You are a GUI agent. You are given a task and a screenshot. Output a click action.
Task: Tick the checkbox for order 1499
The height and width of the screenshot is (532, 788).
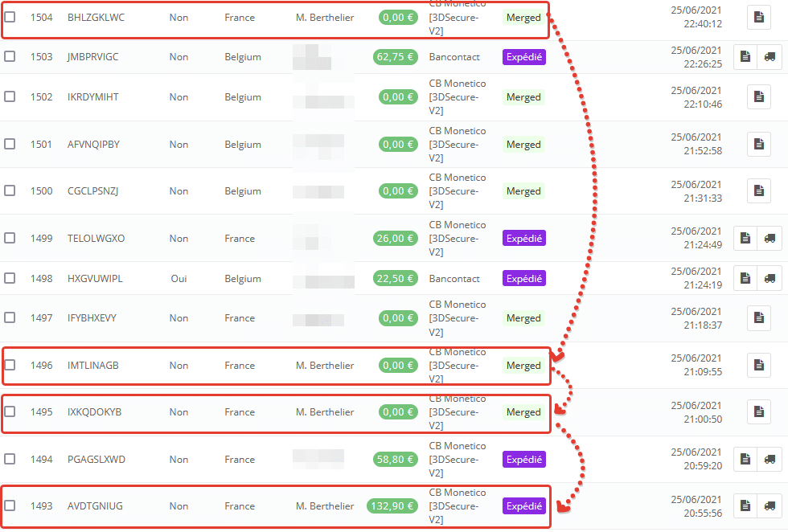10,238
